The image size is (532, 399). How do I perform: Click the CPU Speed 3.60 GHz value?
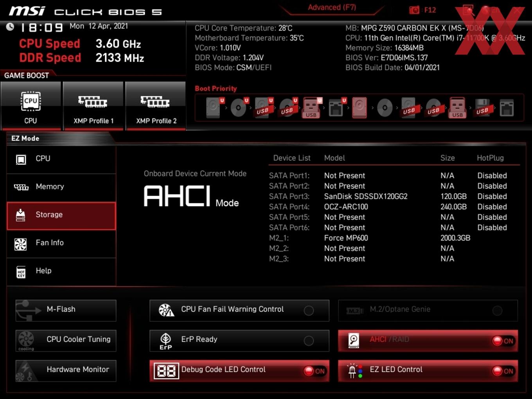(x=118, y=44)
